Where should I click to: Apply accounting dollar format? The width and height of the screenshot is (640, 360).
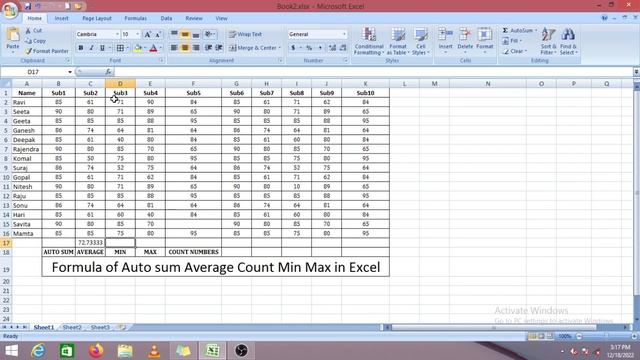293,48
